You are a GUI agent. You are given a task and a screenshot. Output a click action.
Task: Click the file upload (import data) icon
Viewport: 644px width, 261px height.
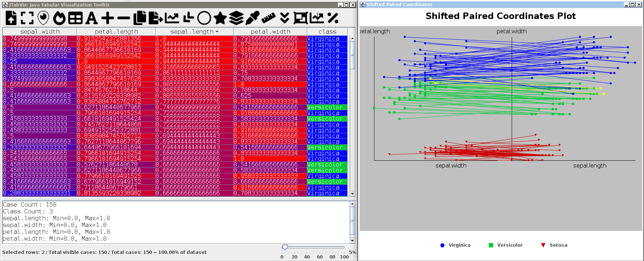tap(11, 18)
